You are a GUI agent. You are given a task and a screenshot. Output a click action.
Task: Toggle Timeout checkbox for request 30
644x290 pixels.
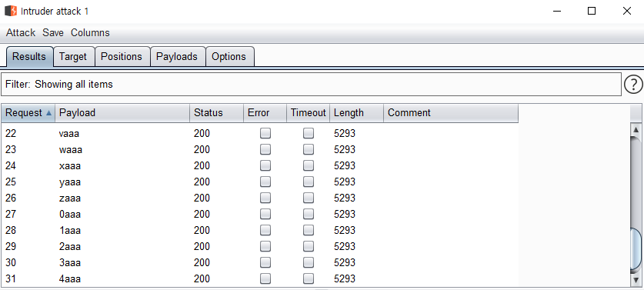(309, 263)
